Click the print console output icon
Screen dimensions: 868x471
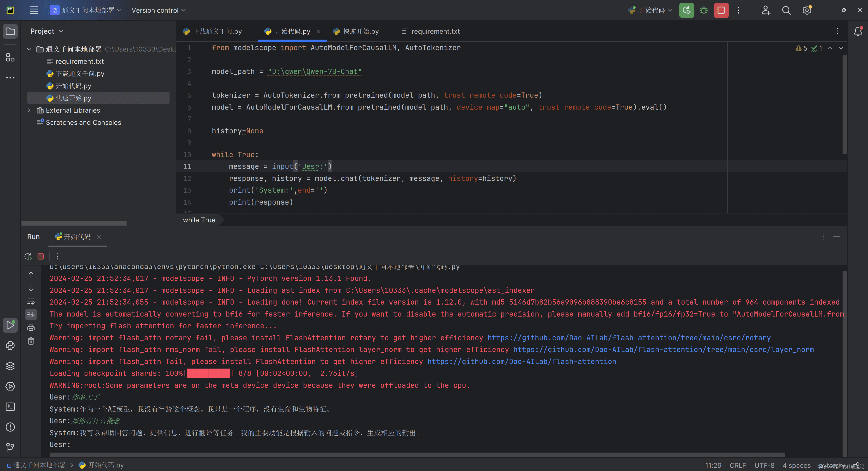pyautogui.click(x=31, y=327)
